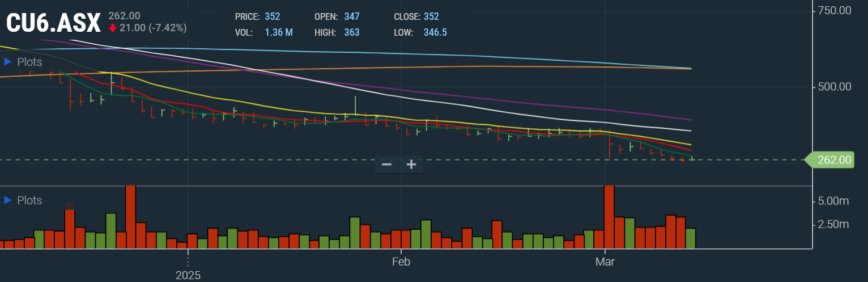
Task: Click the tallest red volume bar at Mar
Action: tap(610, 217)
